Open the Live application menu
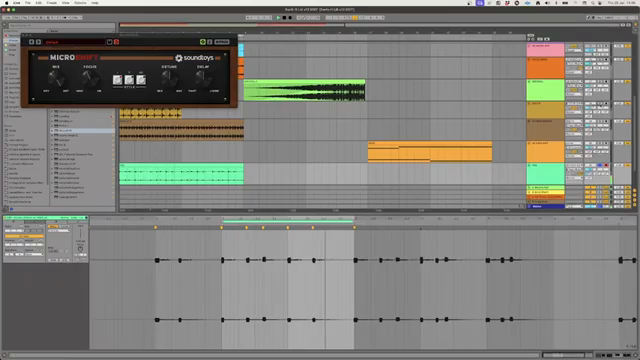 (x=17, y=3)
